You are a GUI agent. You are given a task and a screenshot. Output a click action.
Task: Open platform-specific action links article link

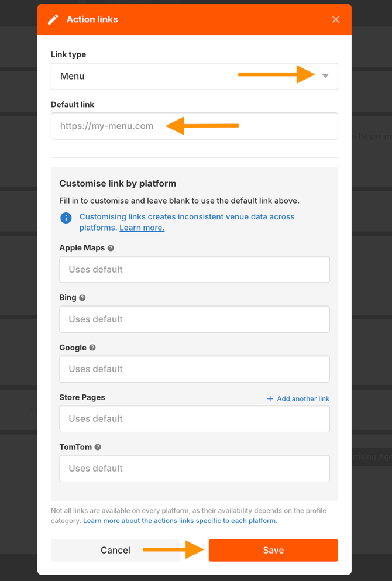click(180, 521)
